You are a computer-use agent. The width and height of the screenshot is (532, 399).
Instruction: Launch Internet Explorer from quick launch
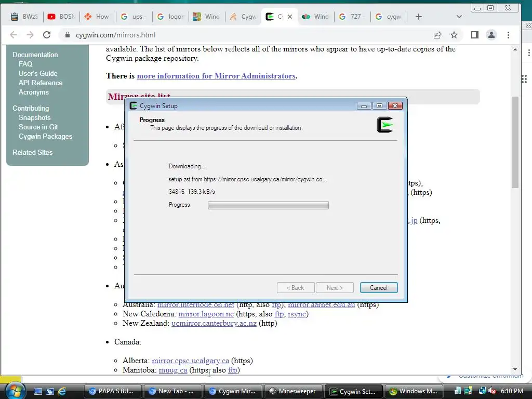click(62, 392)
